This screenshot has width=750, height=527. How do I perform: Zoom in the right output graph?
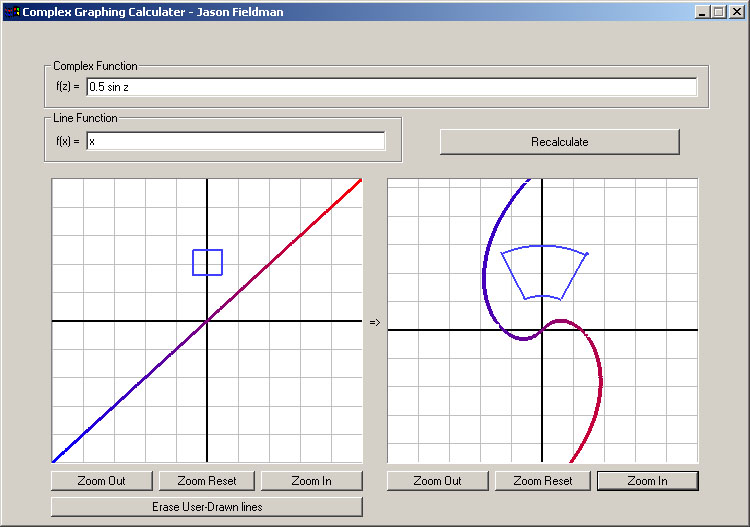point(648,481)
